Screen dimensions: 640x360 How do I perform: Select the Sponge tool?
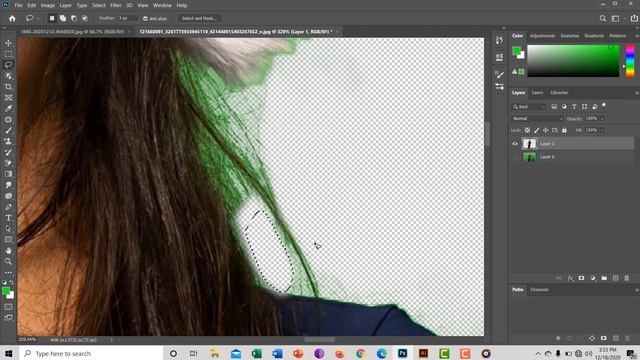point(8,196)
